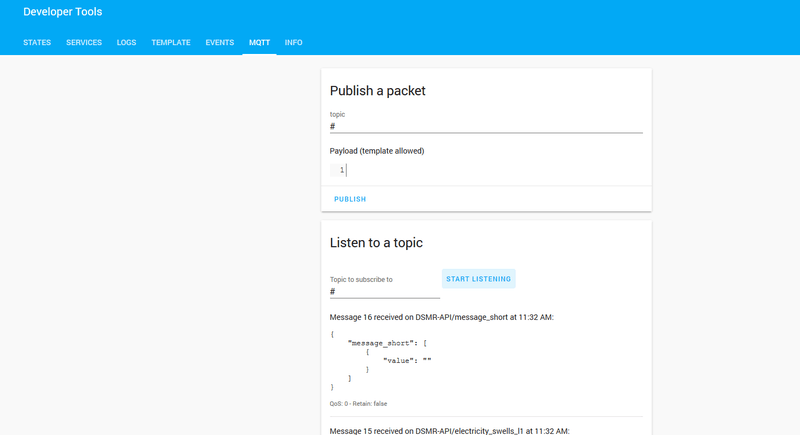
Task: Select the Message 16 received header line
Action: pyautogui.click(x=441, y=317)
